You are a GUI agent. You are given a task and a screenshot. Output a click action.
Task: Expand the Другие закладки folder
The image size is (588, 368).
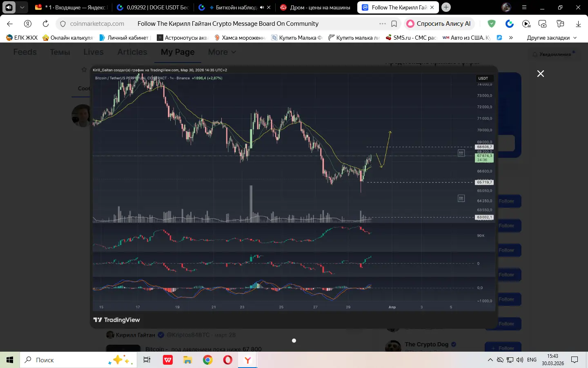[552, 38]
